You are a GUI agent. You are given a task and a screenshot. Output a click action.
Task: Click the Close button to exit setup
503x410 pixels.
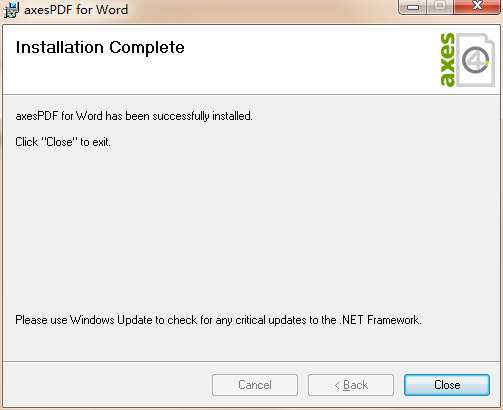(447, 385)
